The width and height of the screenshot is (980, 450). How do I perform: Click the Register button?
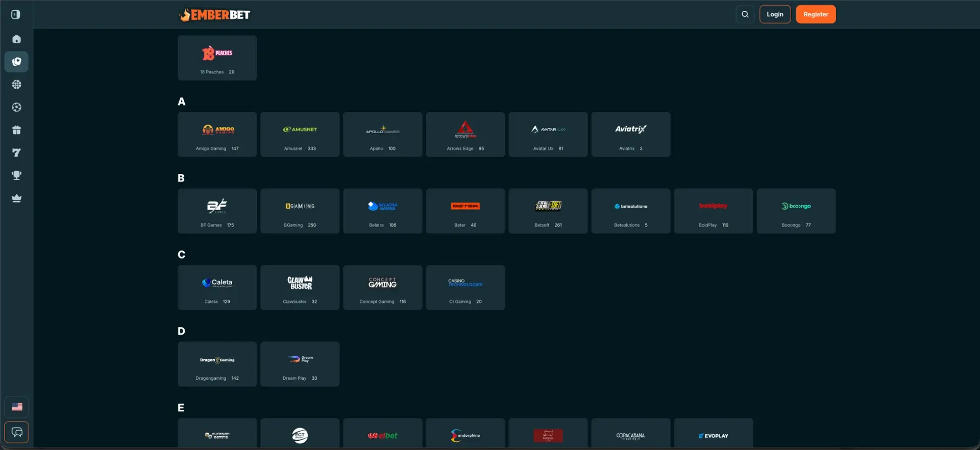coord(816,14)
